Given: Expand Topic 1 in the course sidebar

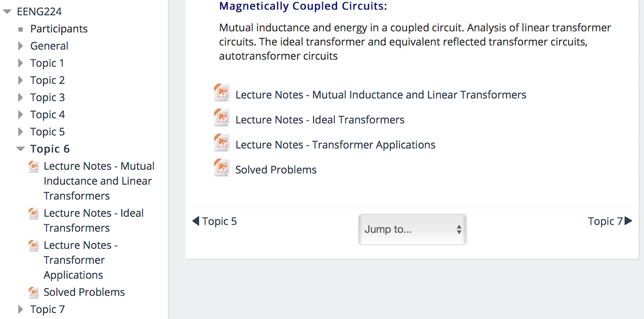Looking at the screenshot, I should pyautogui.click(x=21, y=63).
